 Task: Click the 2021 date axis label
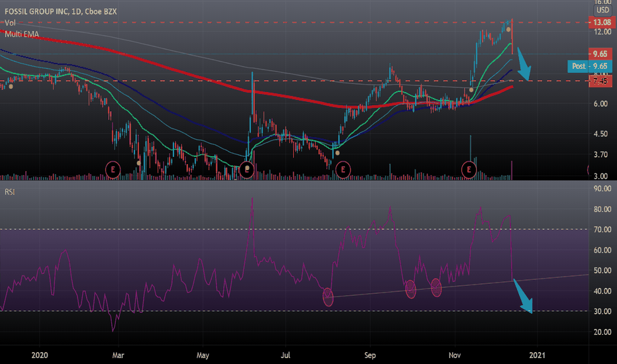pos(537,355)
